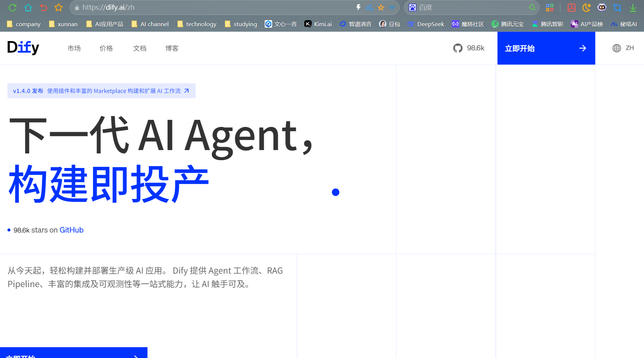Open the v1.4.0 发布 announcement banner
Screen dimensions: 644x358
coord(102,91)
